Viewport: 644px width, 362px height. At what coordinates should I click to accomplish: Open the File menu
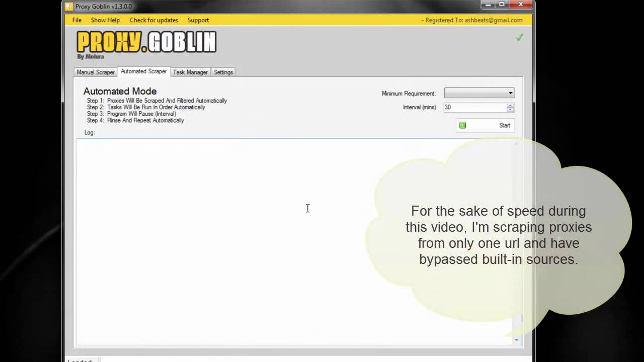[x=77, y=20]
